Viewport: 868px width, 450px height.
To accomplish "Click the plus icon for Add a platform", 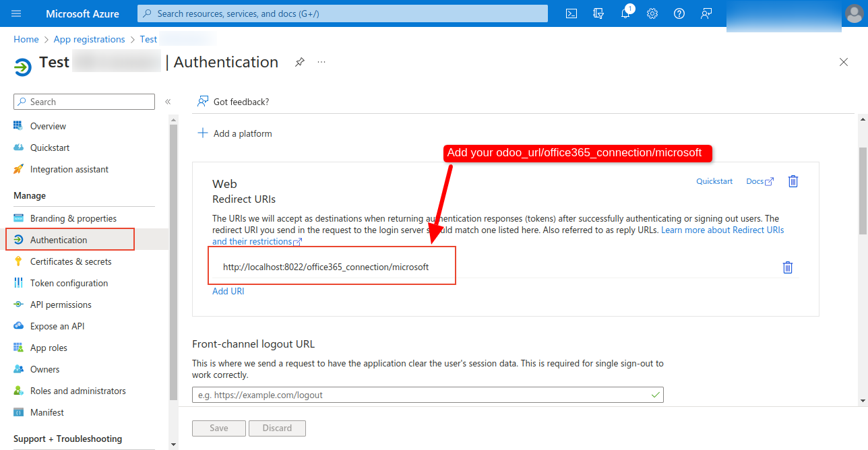I will point(202,133).
